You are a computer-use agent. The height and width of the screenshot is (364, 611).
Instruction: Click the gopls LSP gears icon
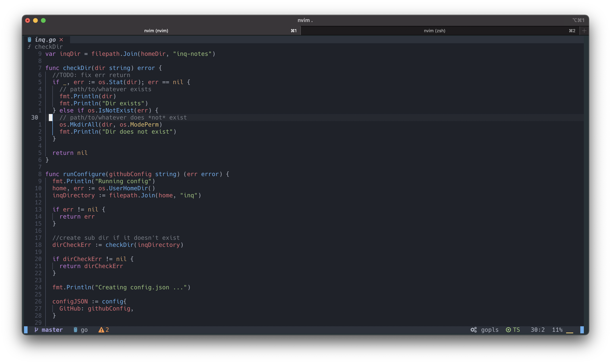pyautogui.click(x=473, y=330)
